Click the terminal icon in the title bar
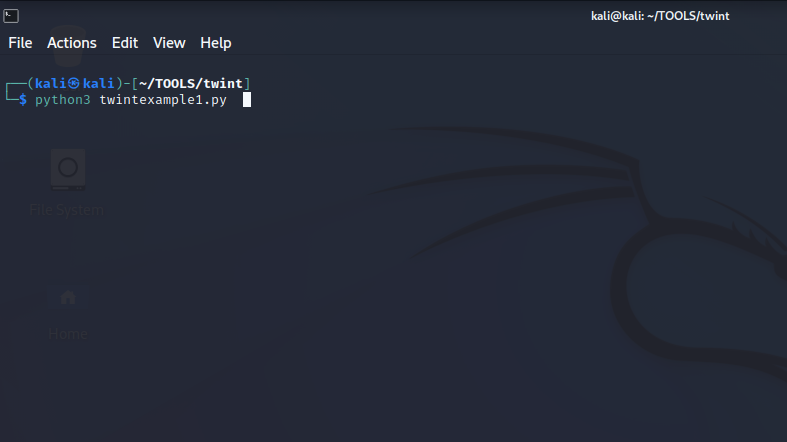The image size is (787, 442). 11,16
